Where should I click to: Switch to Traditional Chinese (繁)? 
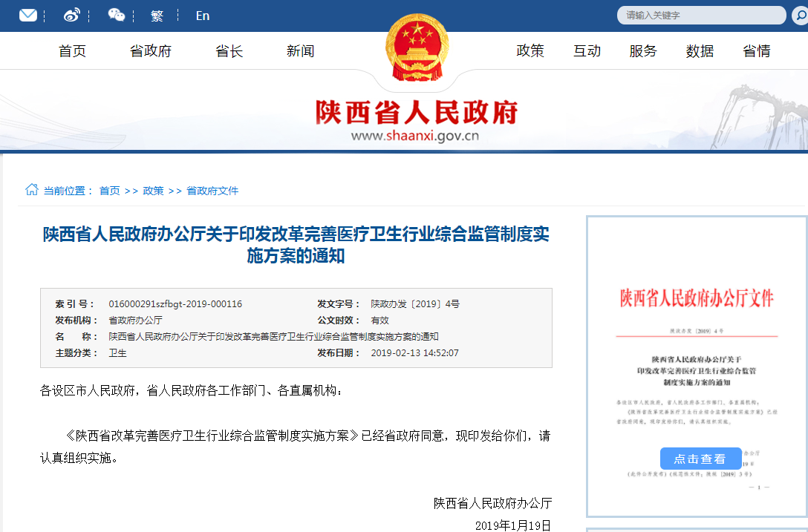tap(157, 16)
